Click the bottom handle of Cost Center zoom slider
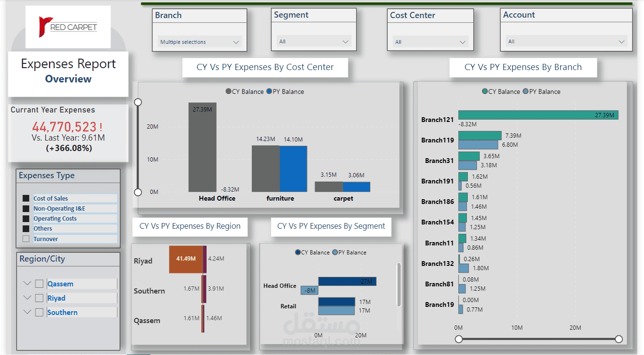Image resolution: width=644 pixels, height=355 pixels. click(138, 192)
